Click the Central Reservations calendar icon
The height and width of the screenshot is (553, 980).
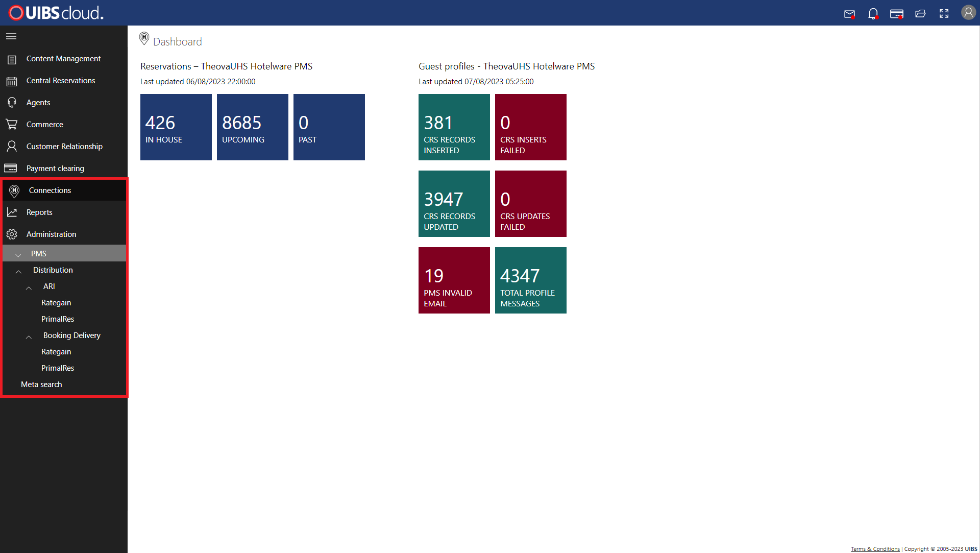click(x=12, y=81)
